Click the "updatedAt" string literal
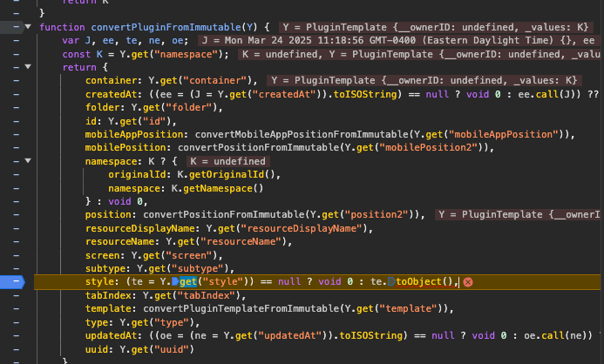The height and width of the screenshot is (364, 604). (x=289, y=335)
